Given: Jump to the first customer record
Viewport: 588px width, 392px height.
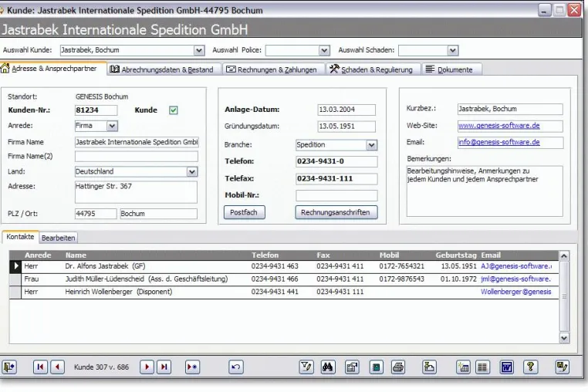Looking at the screenshot, I should pyautogui.click(x=40, y=367).
